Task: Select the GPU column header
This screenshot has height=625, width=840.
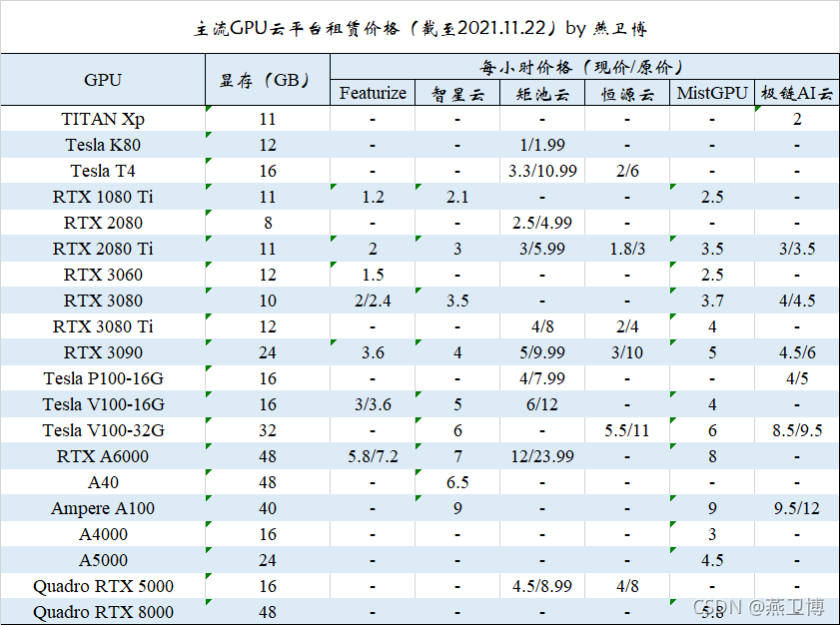Action: pyautogui.click(x=102, y=80)
